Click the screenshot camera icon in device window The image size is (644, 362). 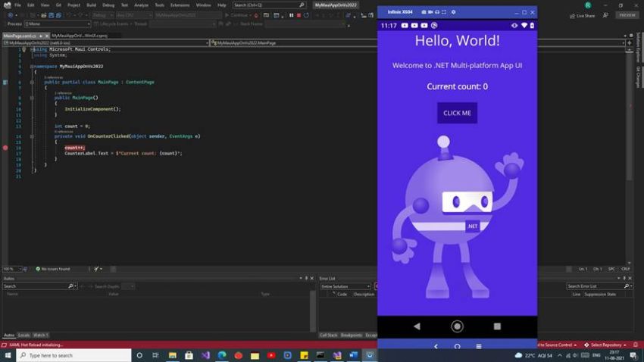tap(424, 12)
